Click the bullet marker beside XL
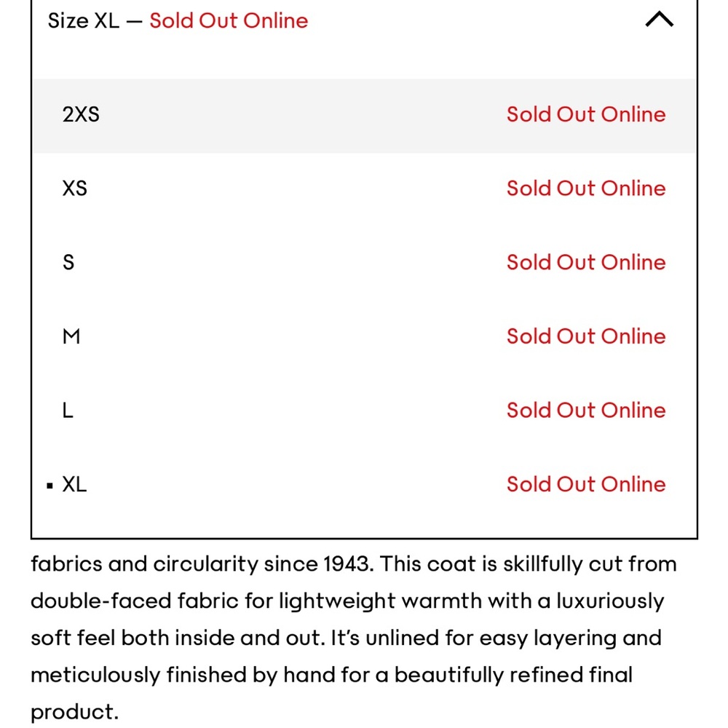728x728 pixels. pyautogui.click(x=50, y=486)
